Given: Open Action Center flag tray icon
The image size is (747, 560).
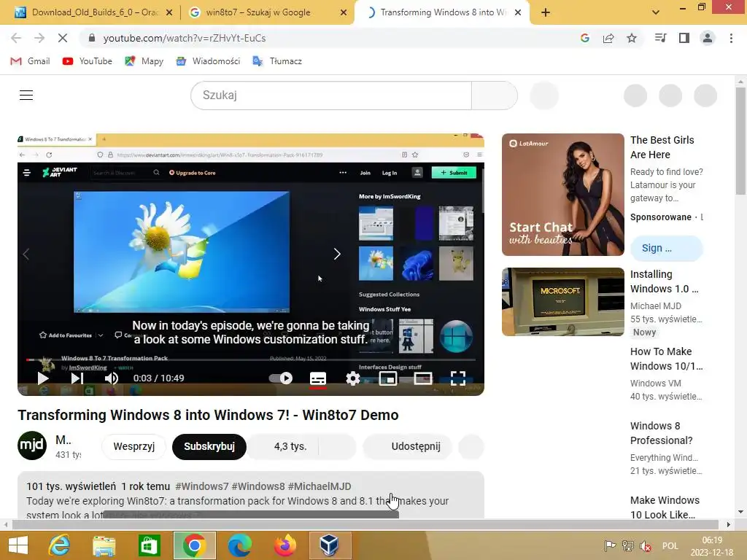Looking at the screenshot, I should (610, 546).
